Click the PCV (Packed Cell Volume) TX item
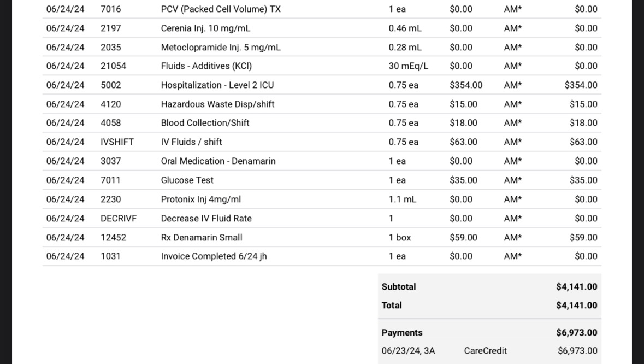This screenshot has height=364, width=644. pos(221,9)
